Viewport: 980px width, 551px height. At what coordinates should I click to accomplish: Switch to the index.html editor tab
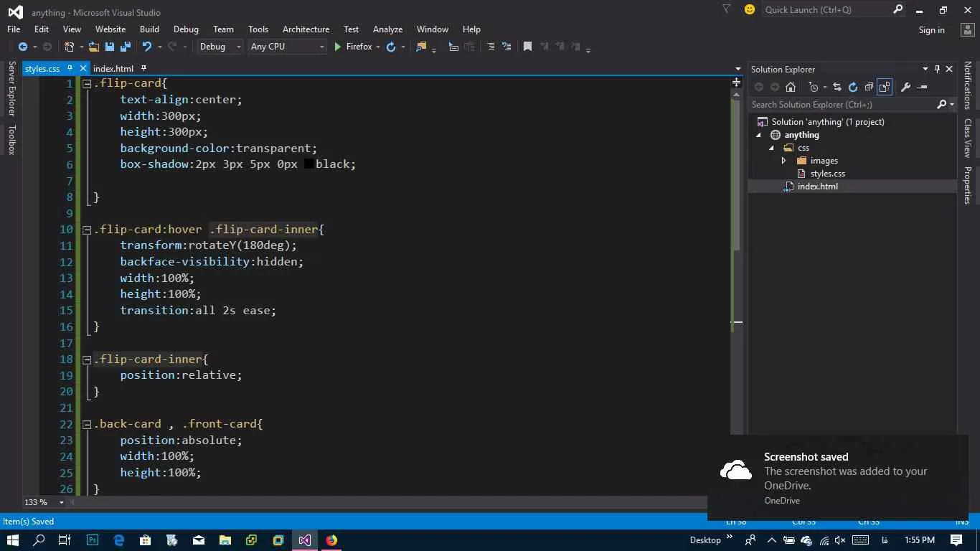pyautogui.click(x=113, y=69)
